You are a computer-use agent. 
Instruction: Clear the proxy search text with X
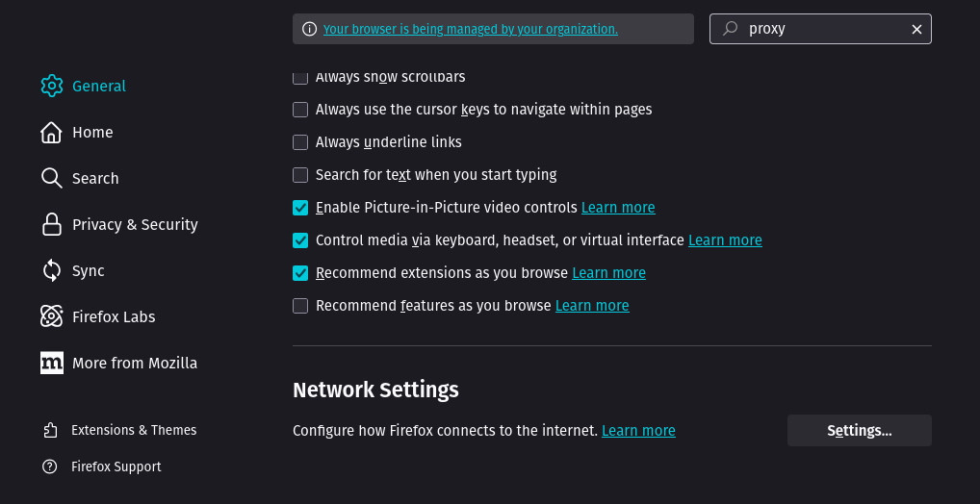click(916, 29)
